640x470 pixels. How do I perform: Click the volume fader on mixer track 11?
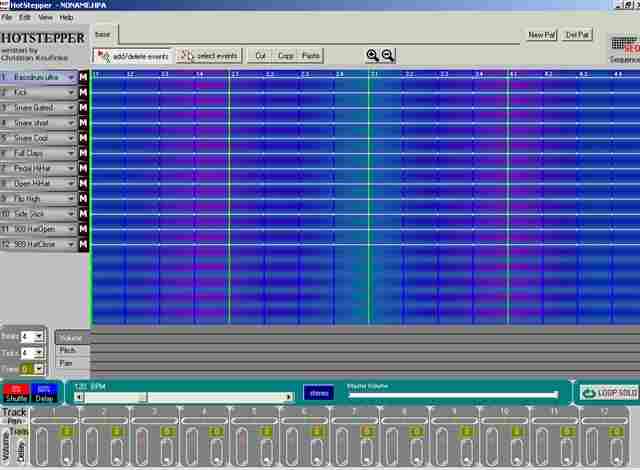click(542, 446)
